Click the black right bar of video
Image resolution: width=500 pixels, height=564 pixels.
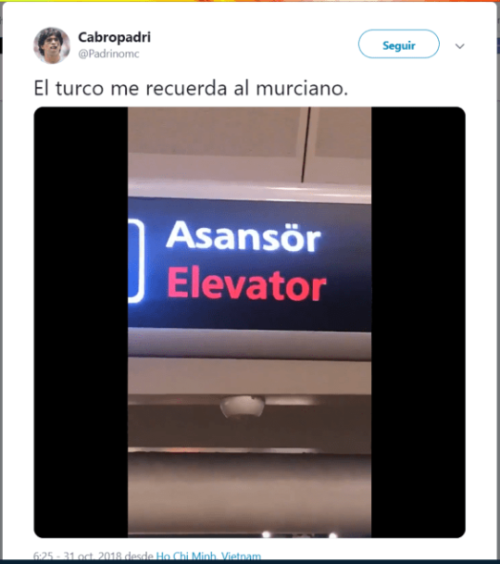pos(418,322)
